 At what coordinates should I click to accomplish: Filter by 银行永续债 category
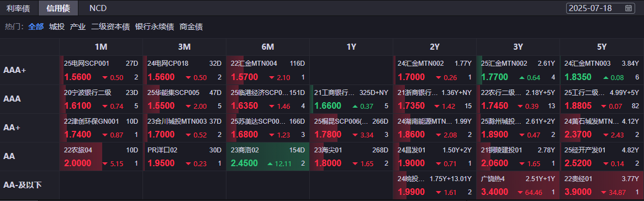click(155, 27)
